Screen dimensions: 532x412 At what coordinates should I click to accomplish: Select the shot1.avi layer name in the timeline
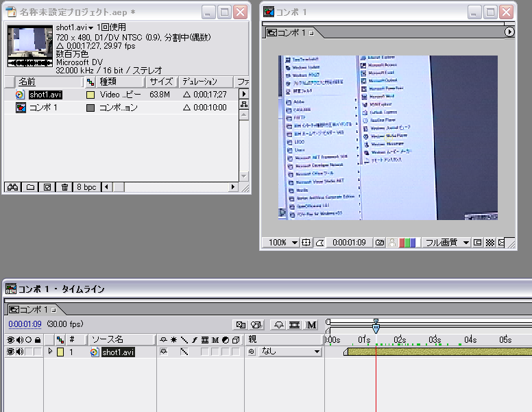pyautogui.click(x=118, y=352)
